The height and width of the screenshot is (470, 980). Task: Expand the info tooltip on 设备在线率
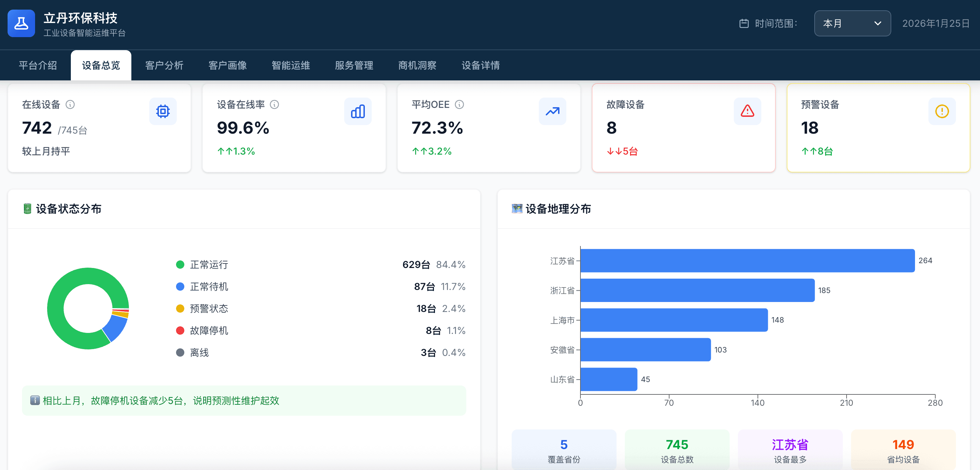click(275, 104)
